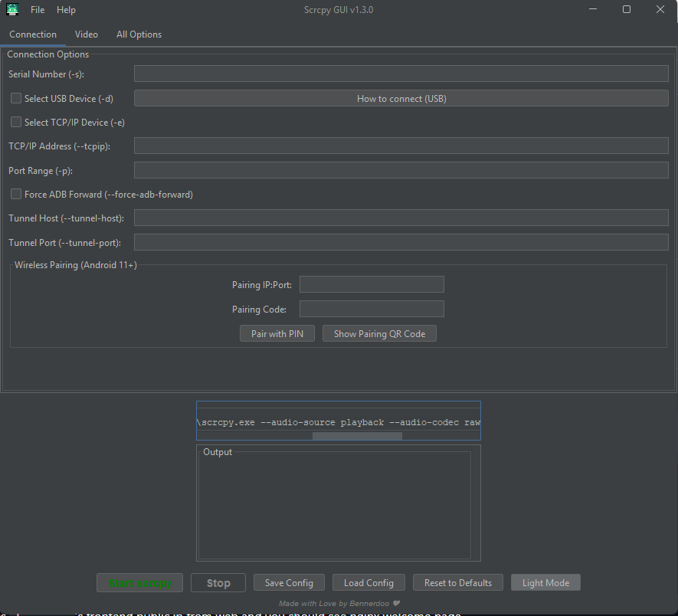Focus the TCP/IP Address field
This screenshot has width=678, height=616.
(401, 146)
